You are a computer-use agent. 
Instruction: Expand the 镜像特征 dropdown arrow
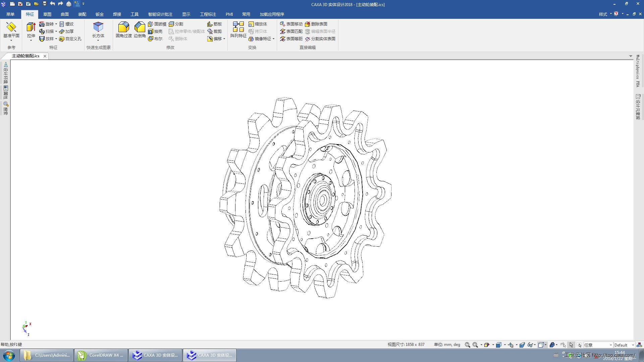(274, 39)
